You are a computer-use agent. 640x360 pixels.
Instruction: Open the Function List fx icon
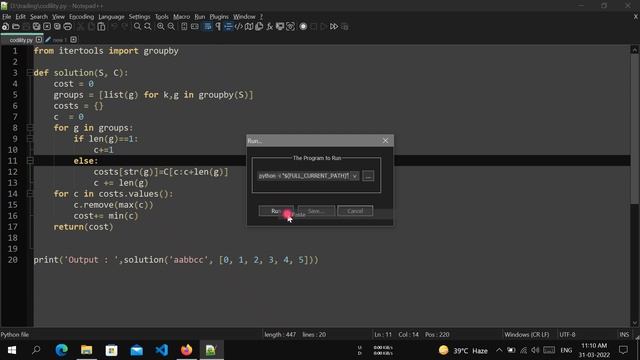click(x=269, y=27)
